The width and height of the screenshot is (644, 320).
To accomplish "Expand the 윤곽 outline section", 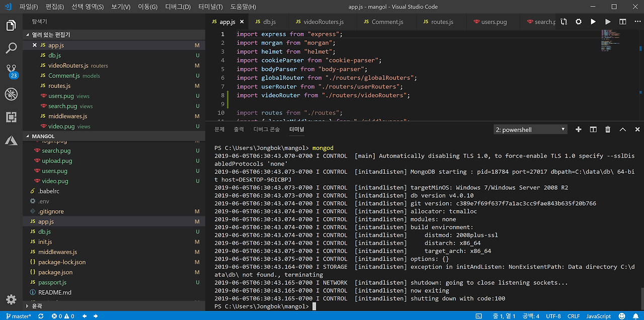I will point(36,305).
